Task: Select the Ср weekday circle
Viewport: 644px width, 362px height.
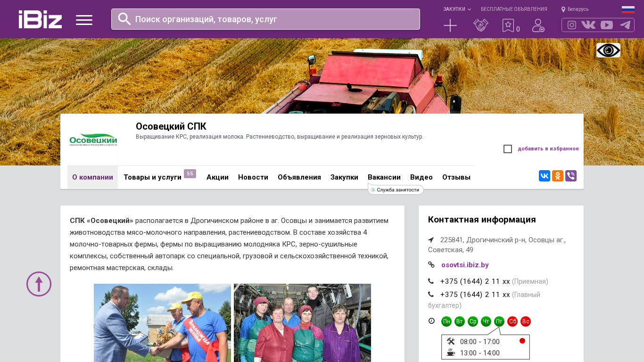Action: 473,321
